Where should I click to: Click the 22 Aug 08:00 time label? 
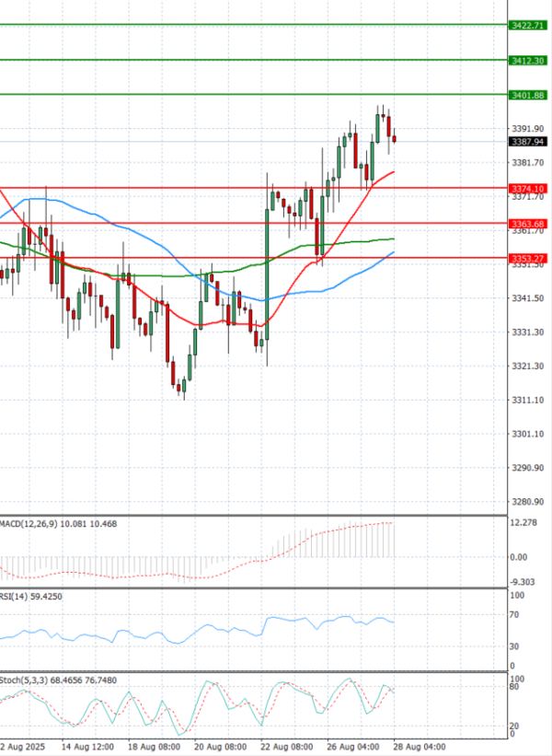coord(287,747)
